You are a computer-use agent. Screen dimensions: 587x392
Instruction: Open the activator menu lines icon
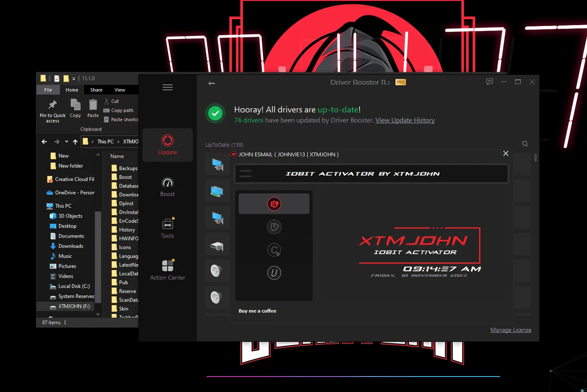coord(246,174)
